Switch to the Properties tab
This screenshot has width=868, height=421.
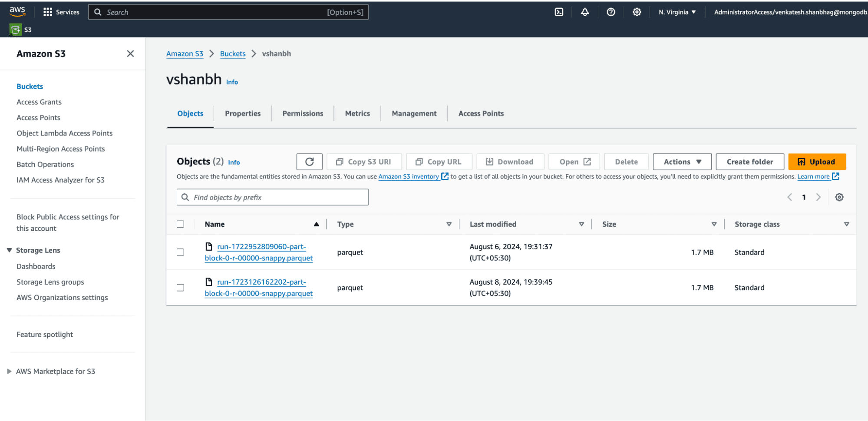(243, 113)
